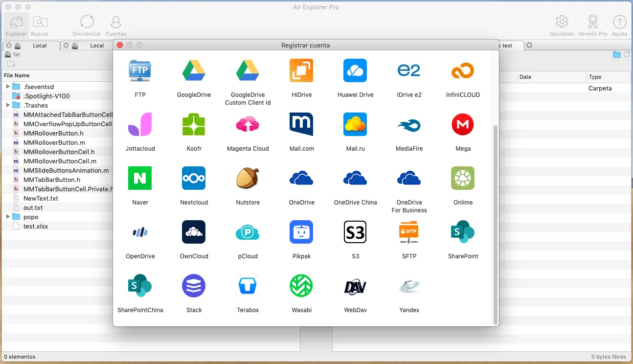The height and width of the screenshot is (364, 633).
Task: Expand the .Trashes folder
Action: pos(8,105)
